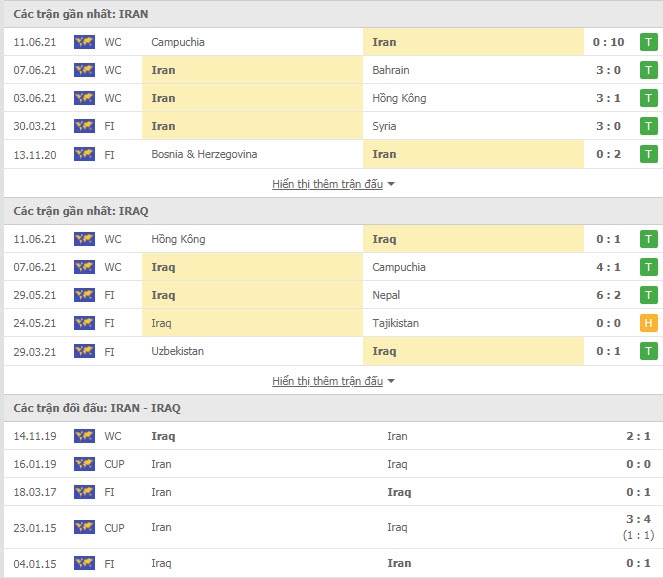This screenshot has height=578, width=663.
Task: Select the 'Các trận đối đầu: IRAN - IRAQ' header
Action: point(97,408)
